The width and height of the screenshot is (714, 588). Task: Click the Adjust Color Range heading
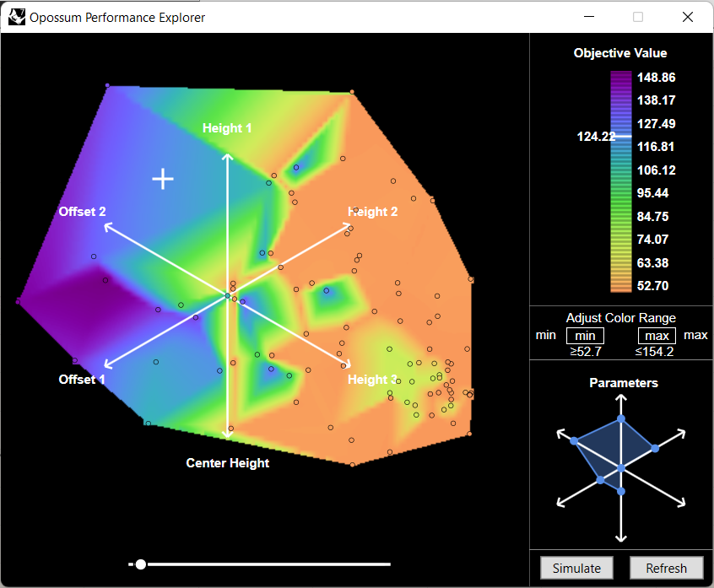620,318
